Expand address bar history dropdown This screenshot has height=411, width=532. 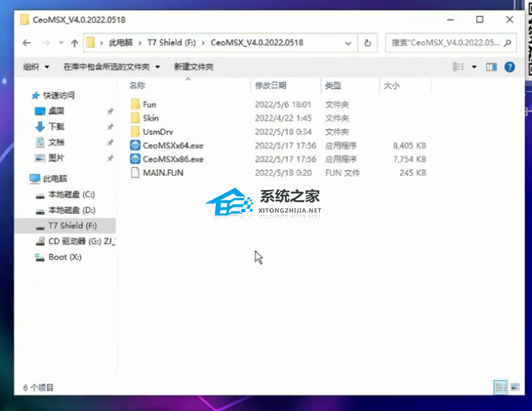(x=348, y=43)
